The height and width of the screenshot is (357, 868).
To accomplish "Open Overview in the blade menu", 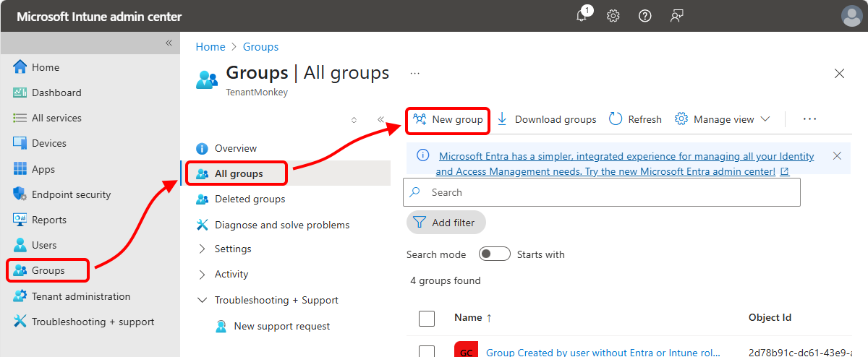I will (226, 148).
